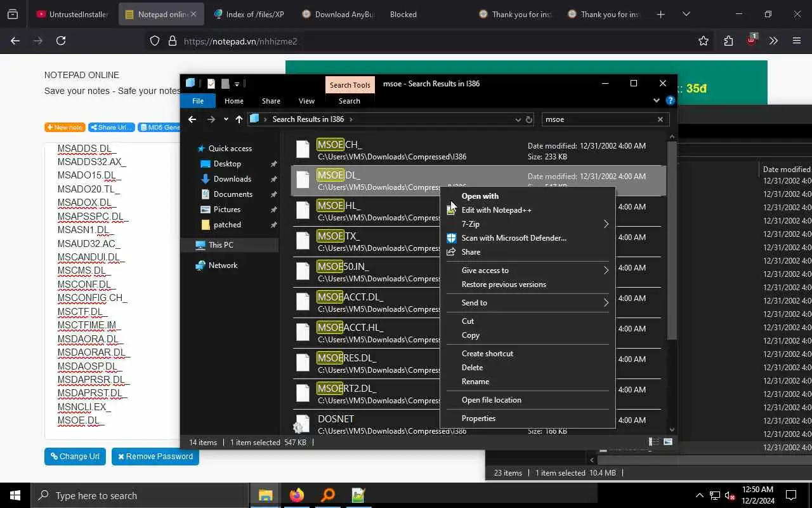Click the Windows Start button
Image resolution: width=812 pixels, height=508 pixels.
click(x=15, y=495)
